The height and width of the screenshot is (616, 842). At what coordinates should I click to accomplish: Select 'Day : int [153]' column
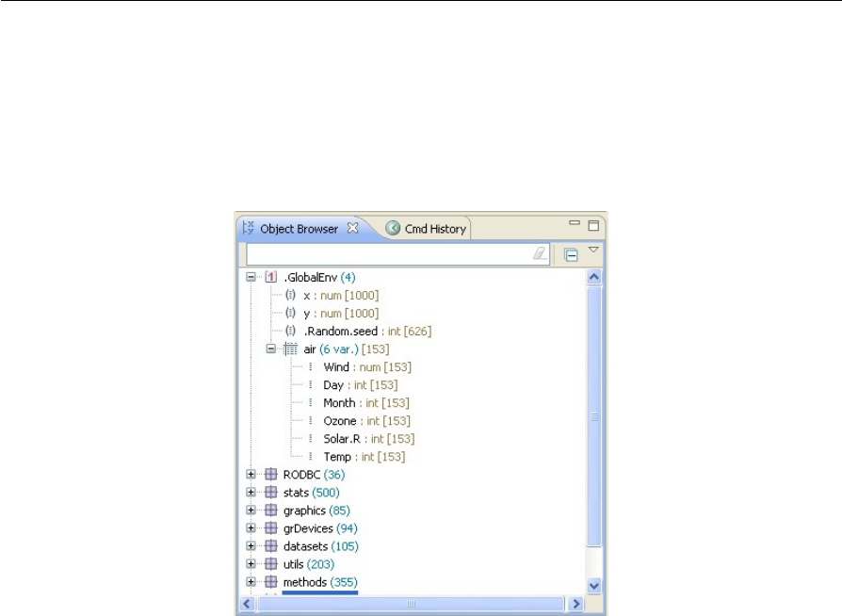(x=361, y=385)
